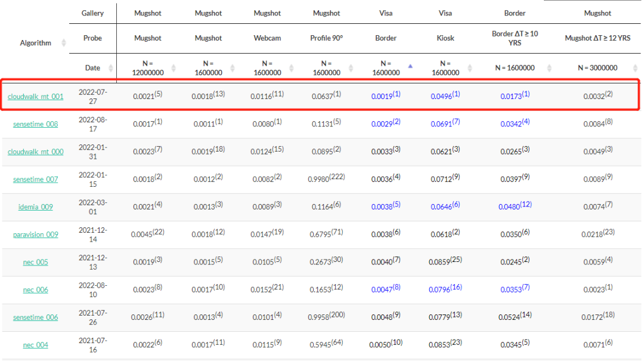Open the nec_005 algorithm link
This screenshot has height=361, width=644.
point(35,262)
